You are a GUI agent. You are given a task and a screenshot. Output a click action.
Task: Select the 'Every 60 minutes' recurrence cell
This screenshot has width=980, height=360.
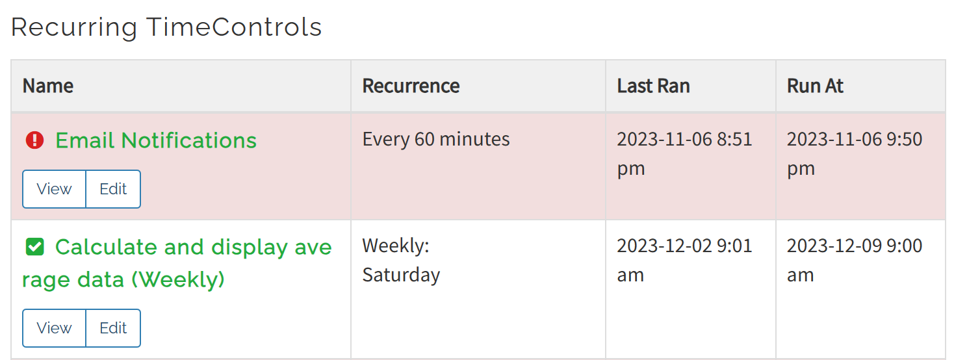436,139
